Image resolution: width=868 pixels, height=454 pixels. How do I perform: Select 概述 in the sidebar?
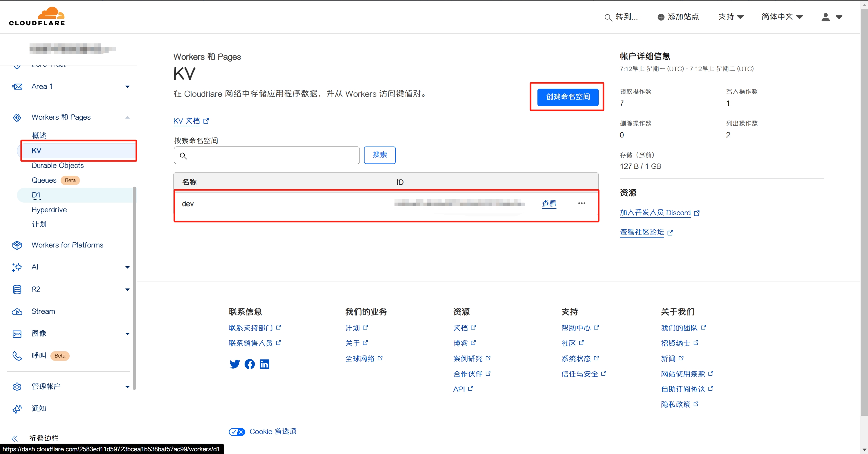coord(39,135)
